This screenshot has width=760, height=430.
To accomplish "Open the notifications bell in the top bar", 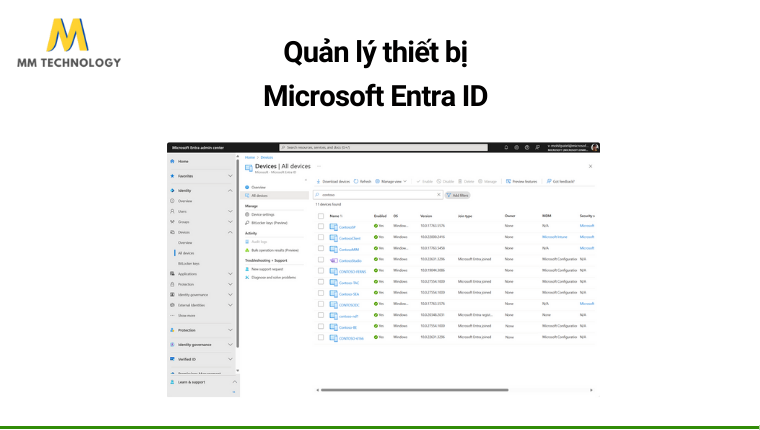I will click(506, 147).
